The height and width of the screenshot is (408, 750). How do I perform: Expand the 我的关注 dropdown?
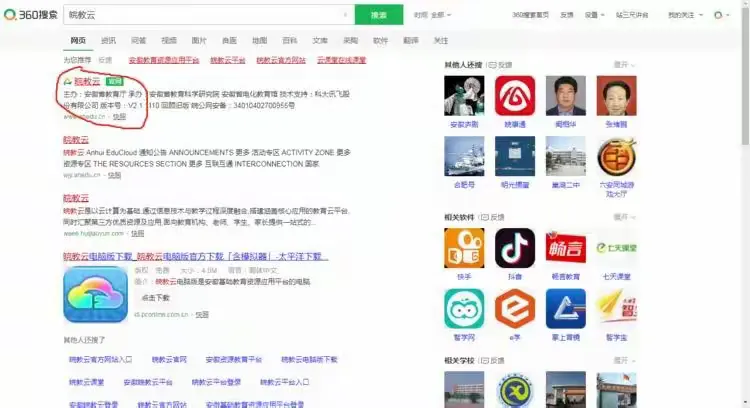pyautogui.click(x=685, y=15)
